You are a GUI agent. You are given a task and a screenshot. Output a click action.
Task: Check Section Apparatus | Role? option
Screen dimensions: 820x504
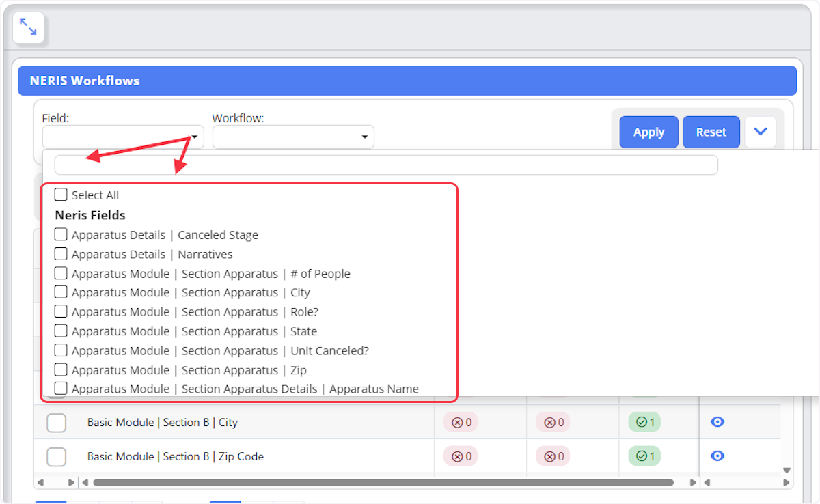coord(61,311)
